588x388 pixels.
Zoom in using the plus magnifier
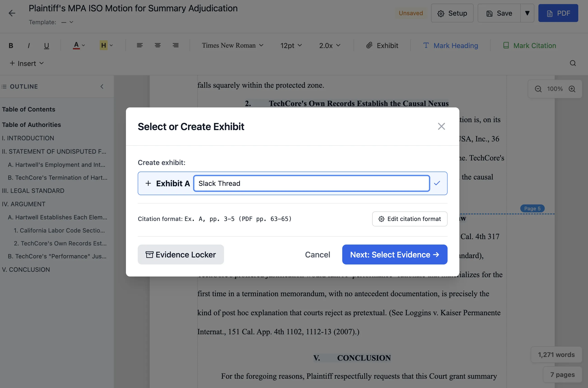tap(572, 89)
